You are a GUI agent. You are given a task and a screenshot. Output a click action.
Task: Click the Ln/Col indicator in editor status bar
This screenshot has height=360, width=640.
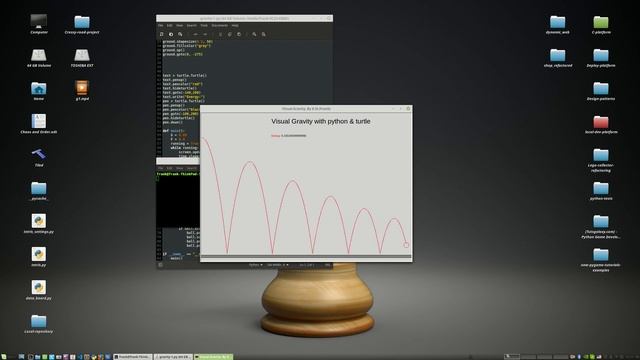(x=307, y=265)
